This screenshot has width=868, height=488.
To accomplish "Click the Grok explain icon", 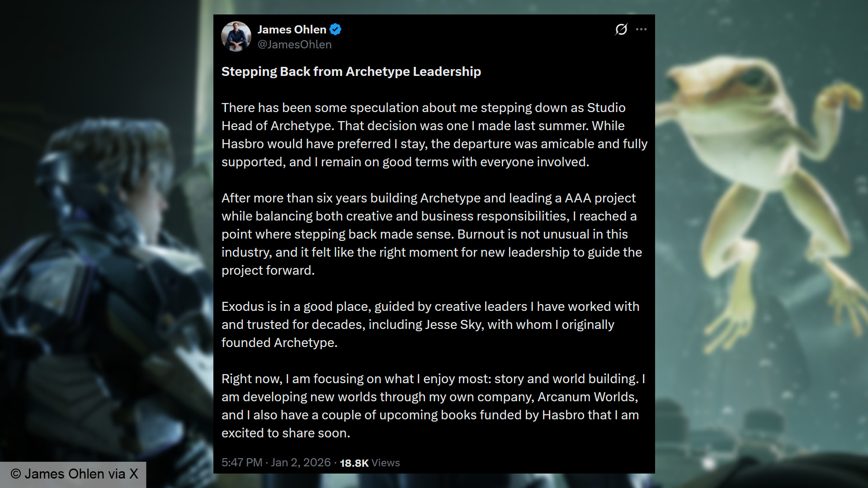I will tap(621, 29).
